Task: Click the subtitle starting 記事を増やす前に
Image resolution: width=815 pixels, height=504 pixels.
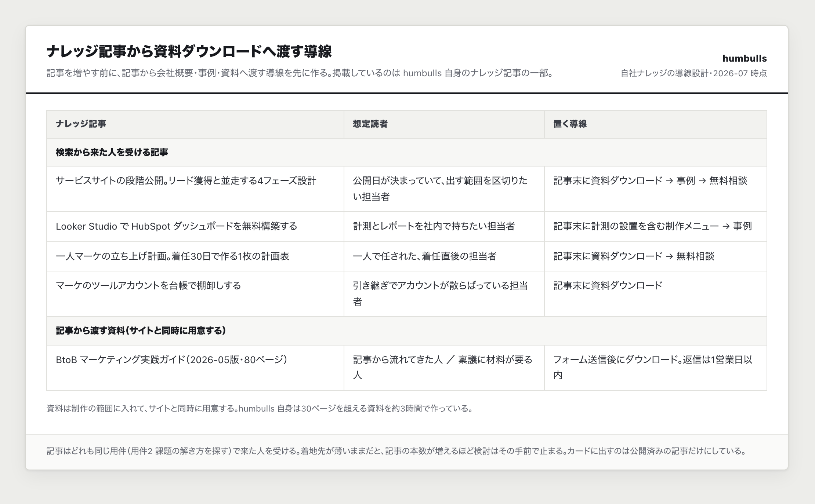Action: pos(300,73)
